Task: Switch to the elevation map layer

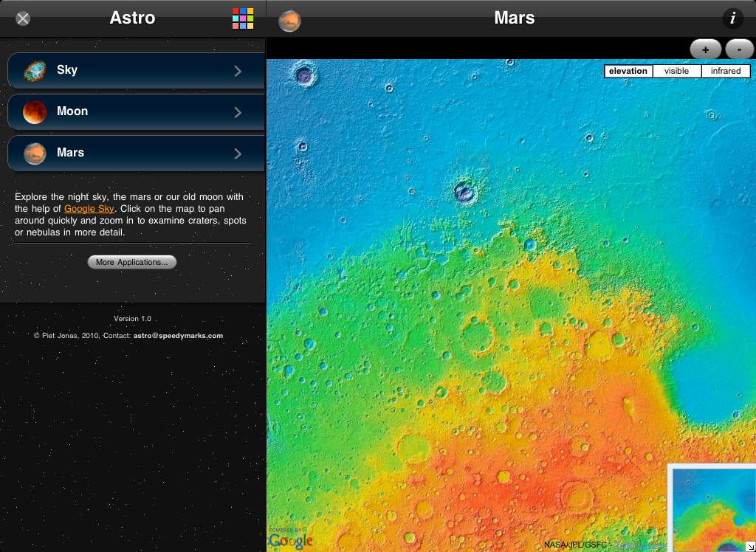Action: tap(628, 71)
